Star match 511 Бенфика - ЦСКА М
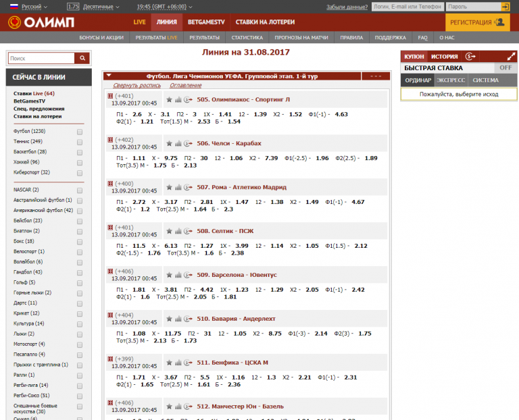This screenshot has height=420, width=519. [169, 363]
